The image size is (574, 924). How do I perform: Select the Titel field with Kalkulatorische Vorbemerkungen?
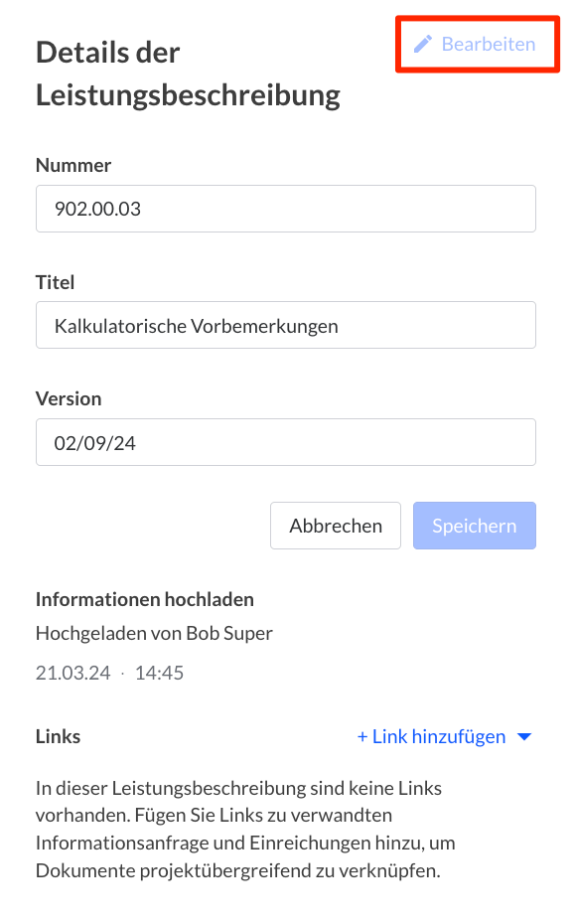coord(286,325)
